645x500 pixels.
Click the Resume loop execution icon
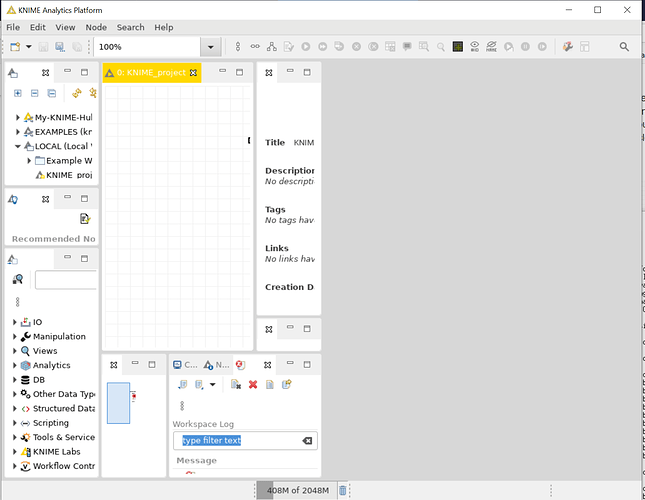coord(542,46)
